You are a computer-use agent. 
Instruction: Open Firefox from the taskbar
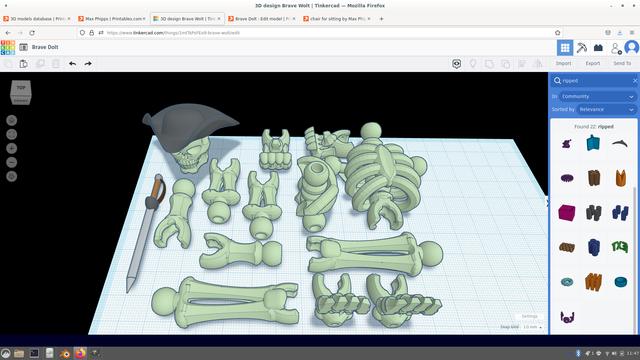[80, 353]
